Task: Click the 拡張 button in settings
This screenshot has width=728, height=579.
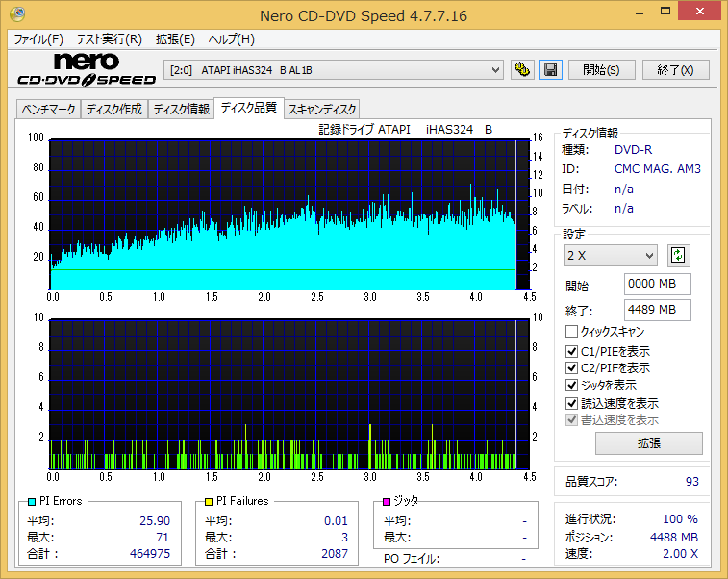Action: pos(648,443)
